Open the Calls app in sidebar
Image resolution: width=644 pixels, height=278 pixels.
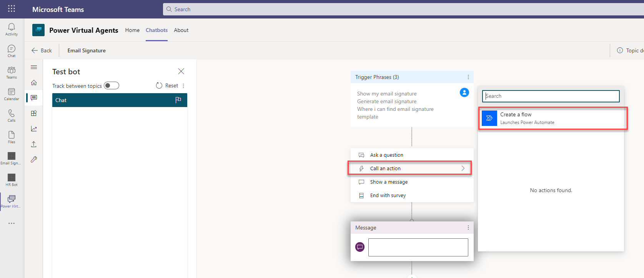tap(12, 115)
